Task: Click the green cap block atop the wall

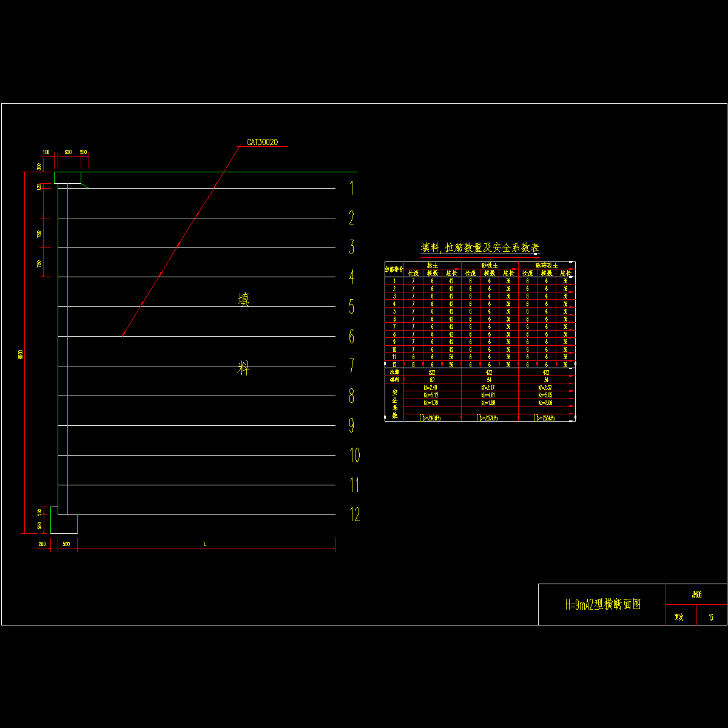Action: pyautogui.click(x=67, y=177)
